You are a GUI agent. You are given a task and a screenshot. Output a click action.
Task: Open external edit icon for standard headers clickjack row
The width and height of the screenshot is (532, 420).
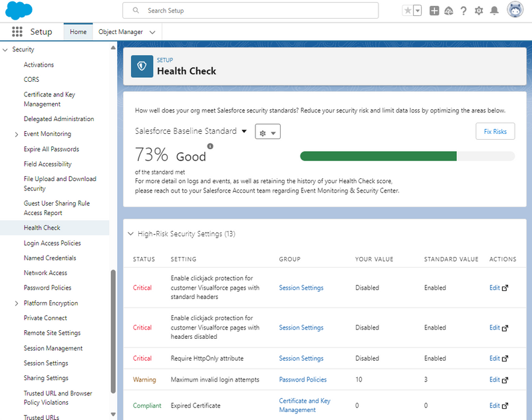[505, 288]
